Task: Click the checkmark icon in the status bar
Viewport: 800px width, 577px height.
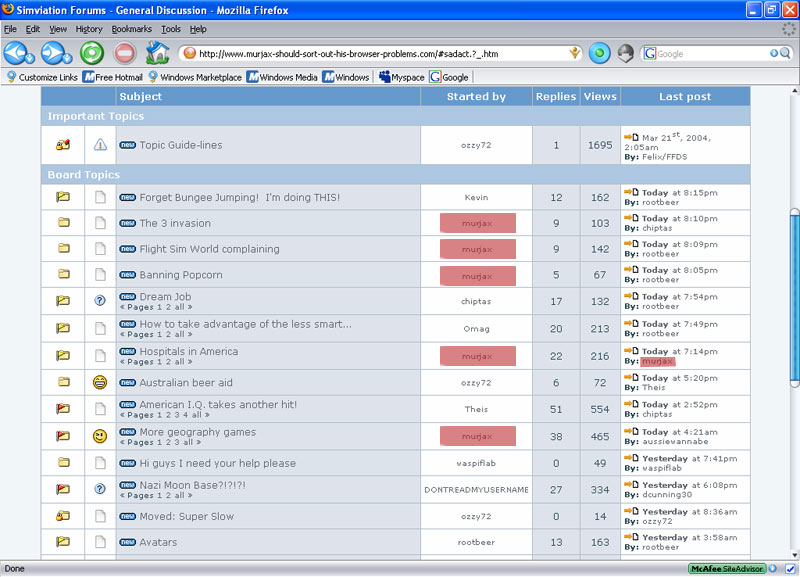Action: point(790,568)
